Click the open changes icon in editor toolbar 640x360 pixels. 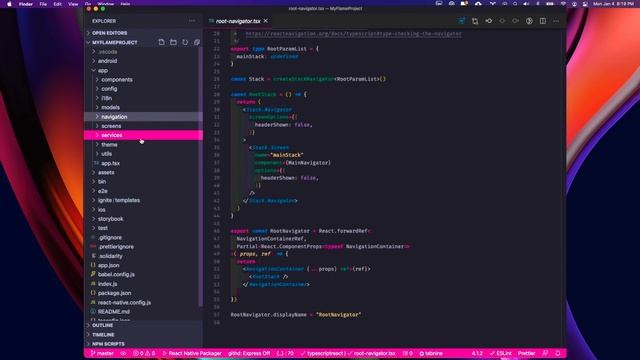click(x=475, y=21)
